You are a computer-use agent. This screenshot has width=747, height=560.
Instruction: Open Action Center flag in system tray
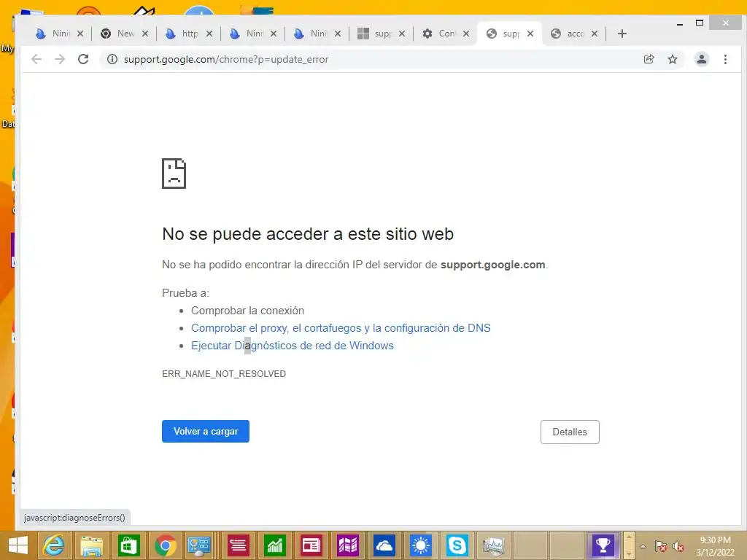(660, 546)
